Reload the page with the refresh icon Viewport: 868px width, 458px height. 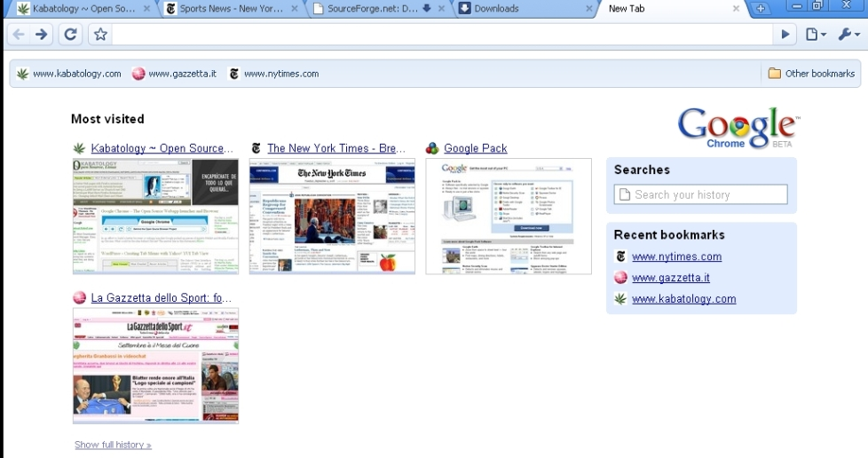(x=70, y=35)
